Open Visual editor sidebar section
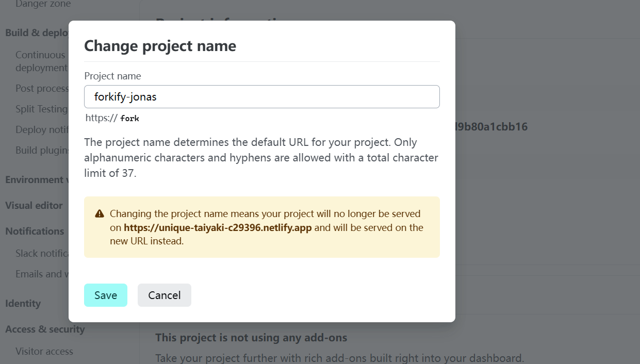 click(x=34, y=205)
